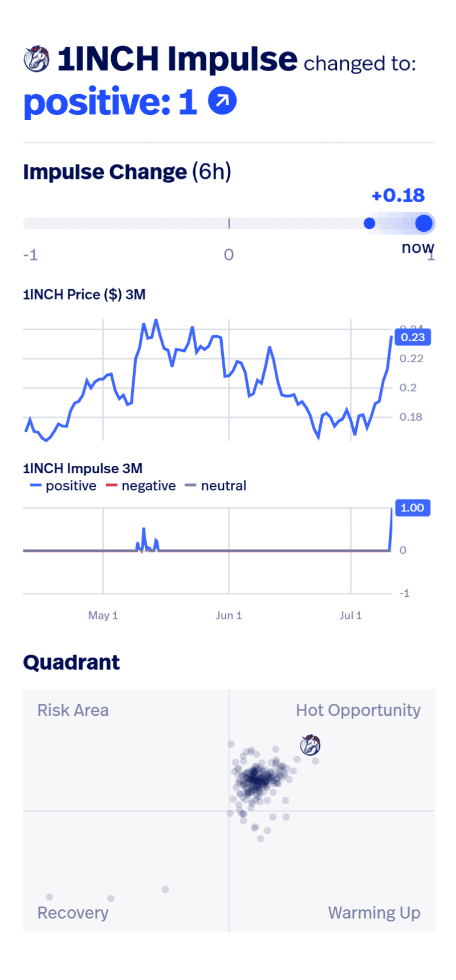Viewport: 456px width, 980px height.
Task: Click the 1INCH logo marker in Quadrant
Action: [x=310, y=745]
